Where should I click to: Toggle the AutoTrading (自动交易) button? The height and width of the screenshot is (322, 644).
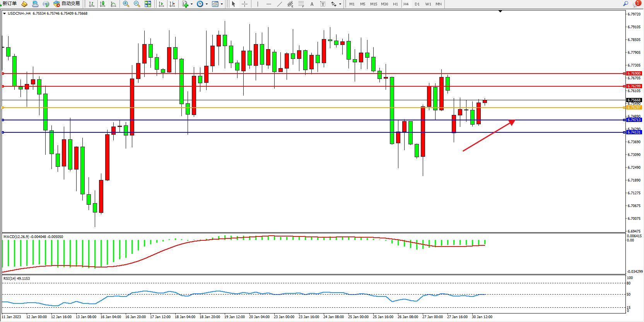[67, 4]
